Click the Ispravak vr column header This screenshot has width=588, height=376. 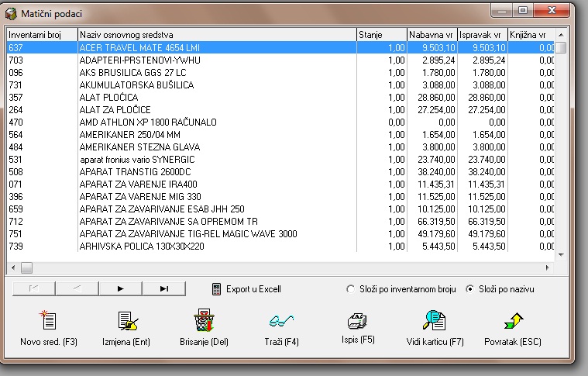(x=483, y=35)
